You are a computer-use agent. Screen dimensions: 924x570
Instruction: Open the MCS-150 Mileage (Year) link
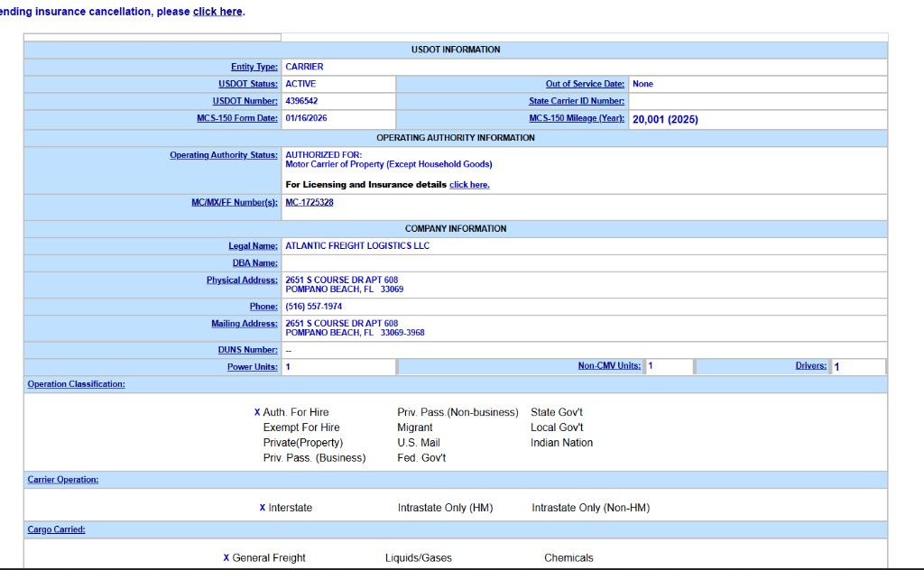pos(577,118)
